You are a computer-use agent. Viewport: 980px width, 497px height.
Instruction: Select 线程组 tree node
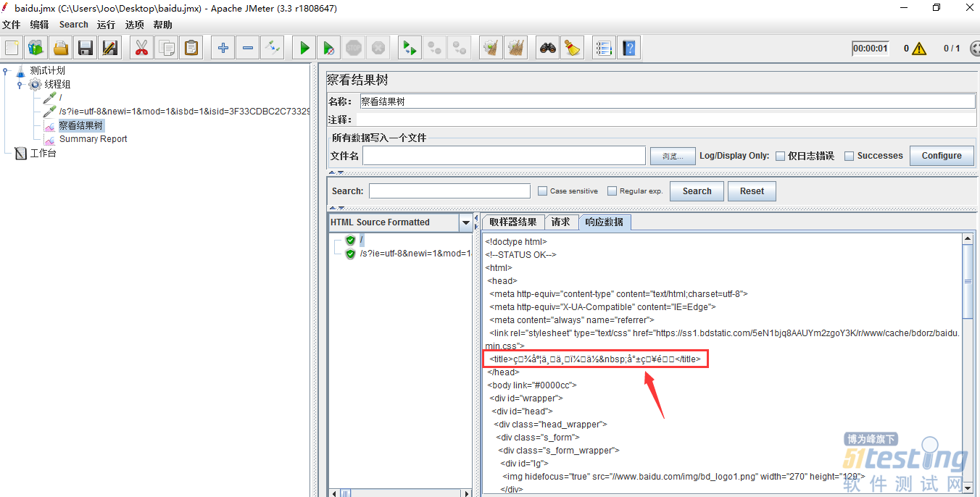click(x=57, y=85)
